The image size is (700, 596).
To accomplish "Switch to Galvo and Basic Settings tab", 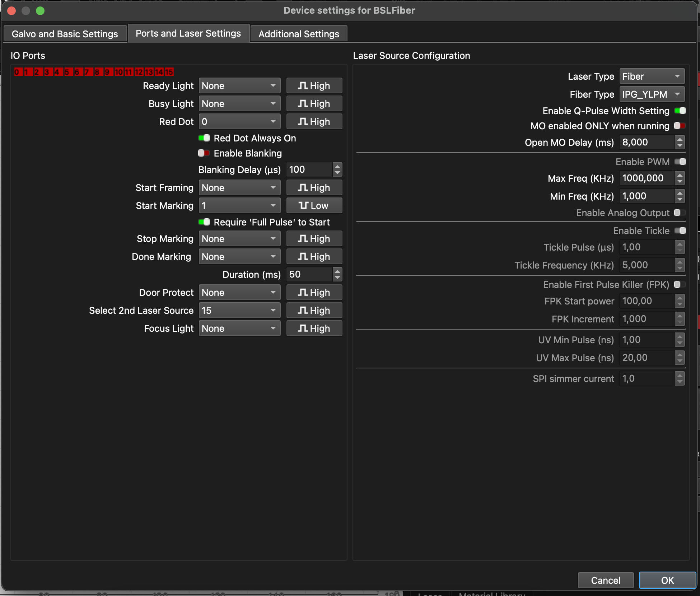I will 65,34.
